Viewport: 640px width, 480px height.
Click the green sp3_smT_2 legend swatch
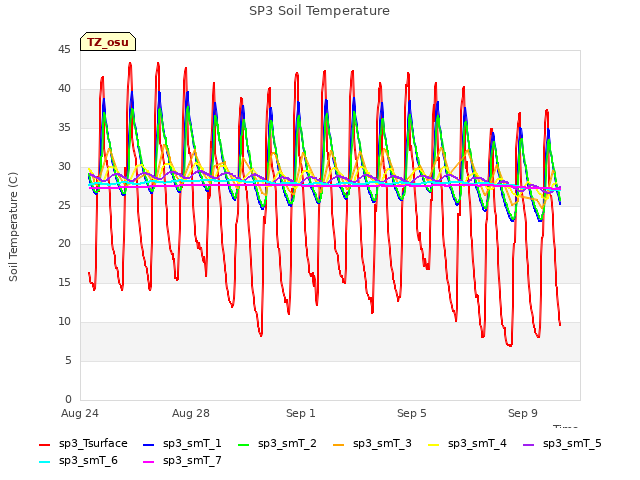(x=244, y=444)
